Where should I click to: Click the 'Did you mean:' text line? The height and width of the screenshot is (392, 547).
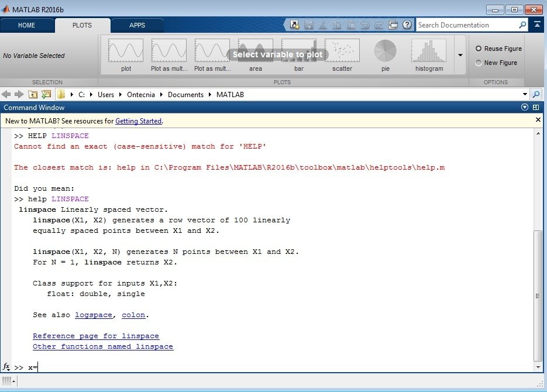point(44,188)
